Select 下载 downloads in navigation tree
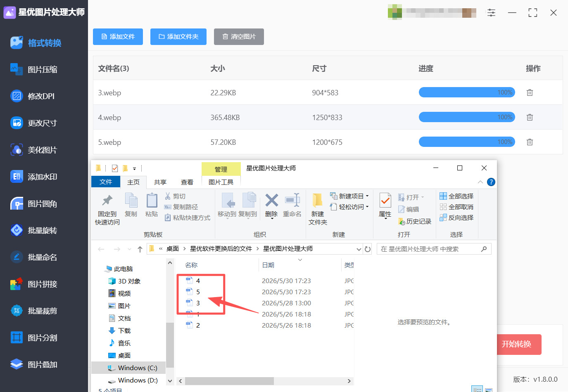Screen dimensions: 568x392 click(120, 331)
